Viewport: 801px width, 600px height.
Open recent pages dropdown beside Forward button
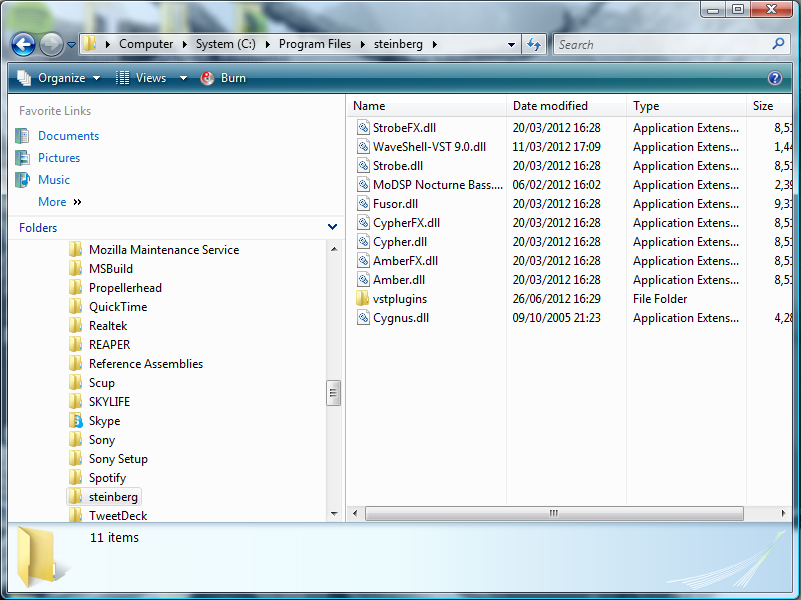72,45
